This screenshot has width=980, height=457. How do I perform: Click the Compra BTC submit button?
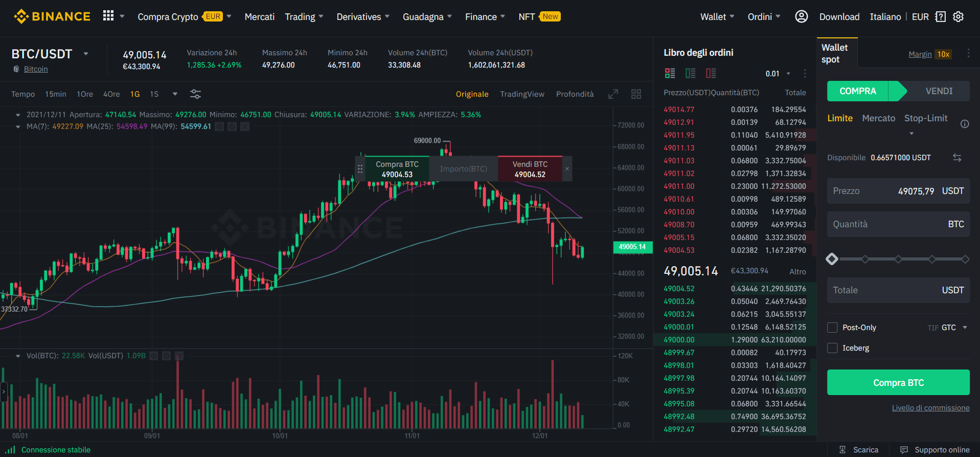tap(898, 382)
